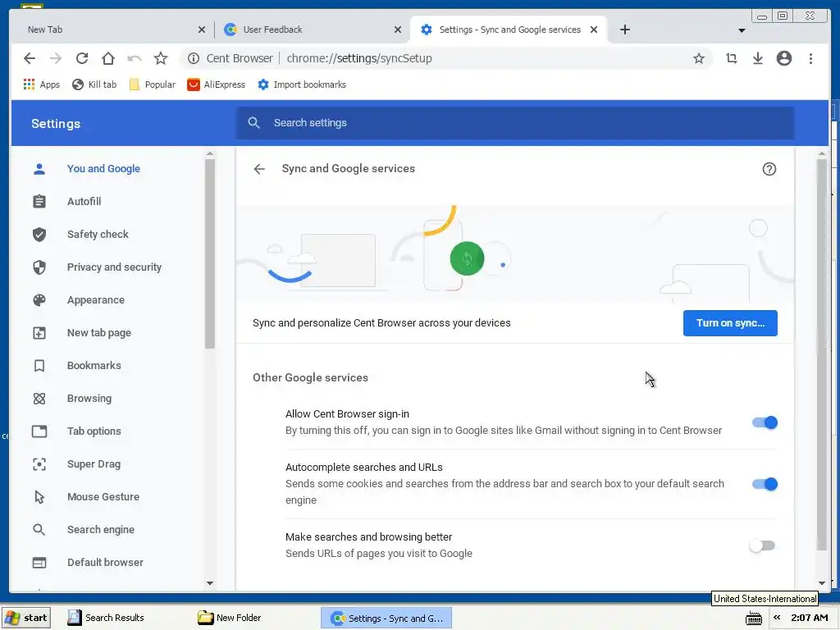
Task: Focus the Search settings field
Action: pyautogui.click(x=515, y=123)
